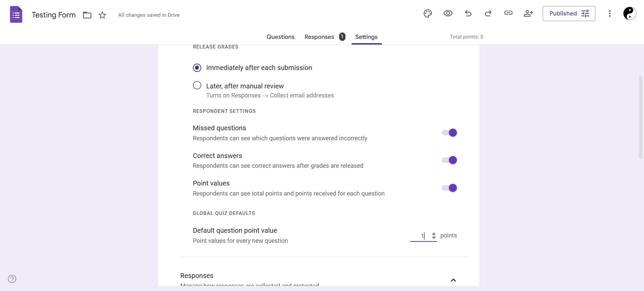Move form to folder

87,15
